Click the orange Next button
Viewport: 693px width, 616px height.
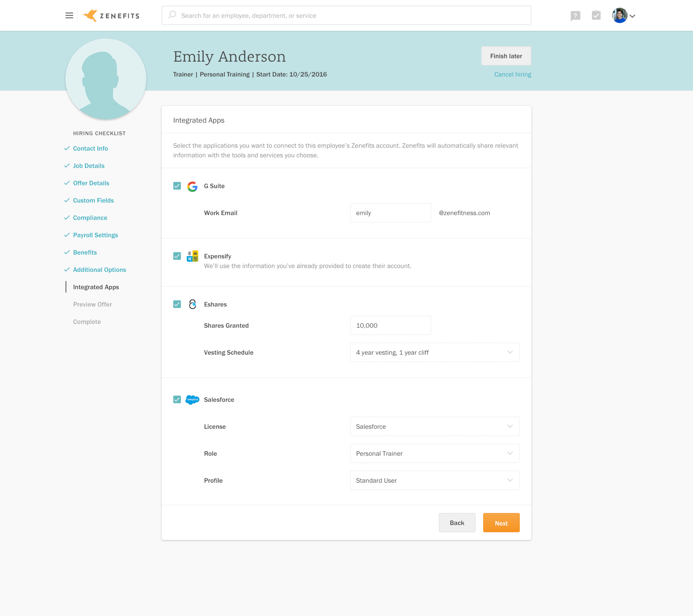click(501, 523)
